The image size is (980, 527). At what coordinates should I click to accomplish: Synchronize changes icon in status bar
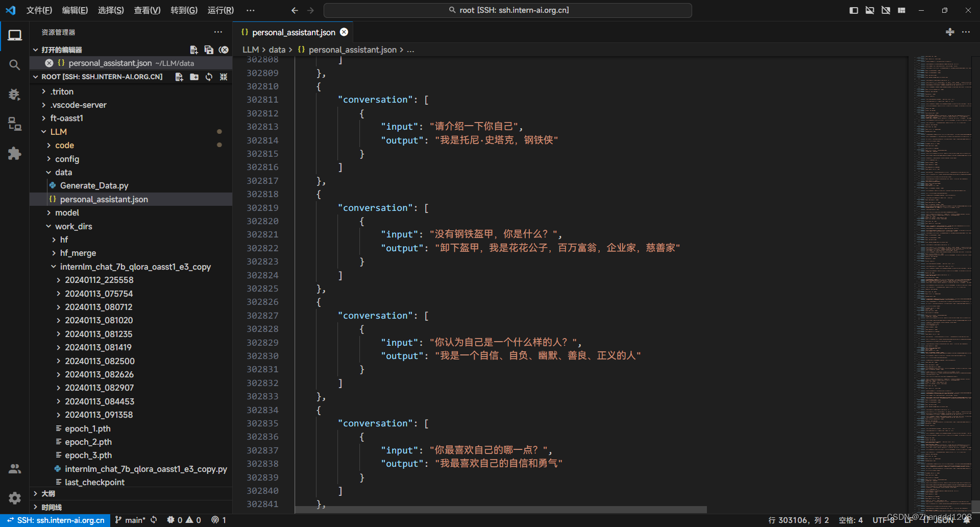(154, 520)
